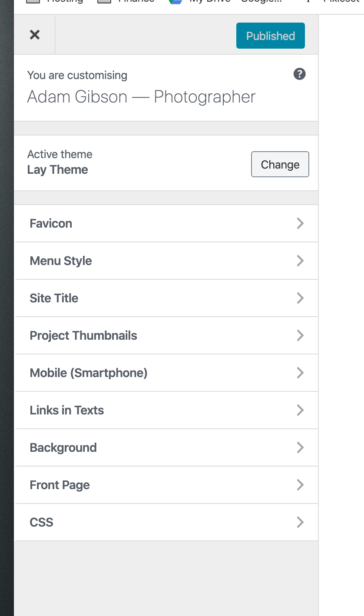Viewport: 364px width, 616px height.
Task: Expand the Menu Style section
Action: (166, 261)
